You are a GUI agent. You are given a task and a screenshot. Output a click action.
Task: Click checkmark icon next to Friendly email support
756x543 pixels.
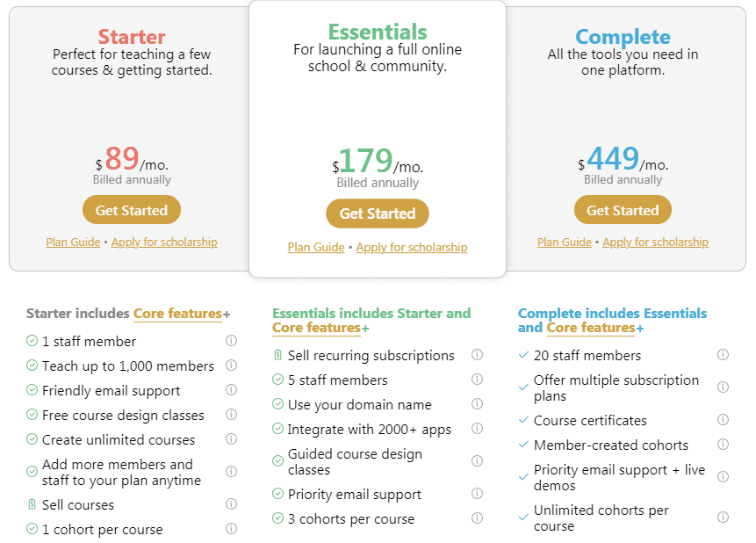[x=32, y=390]
